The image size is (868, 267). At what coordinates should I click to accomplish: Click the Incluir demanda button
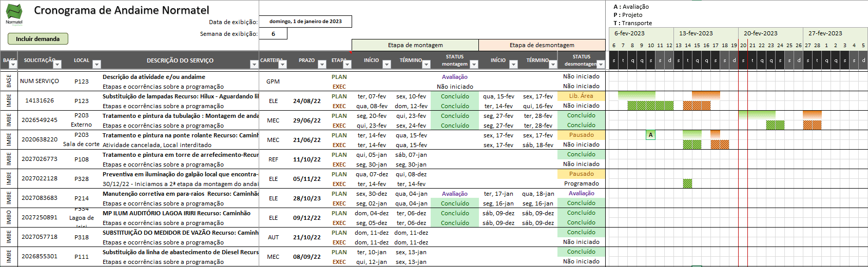37,39
